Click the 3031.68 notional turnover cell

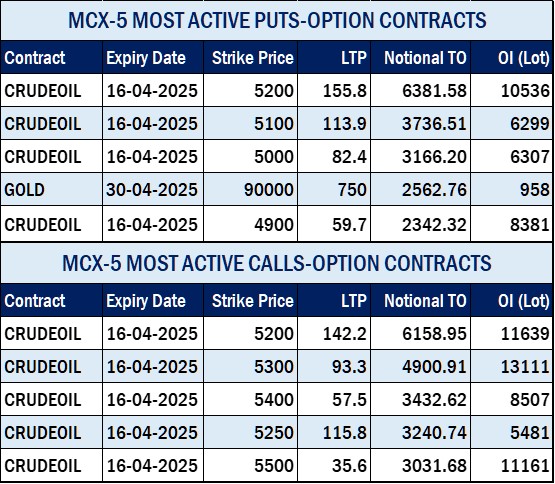click(x=420, y=465)
